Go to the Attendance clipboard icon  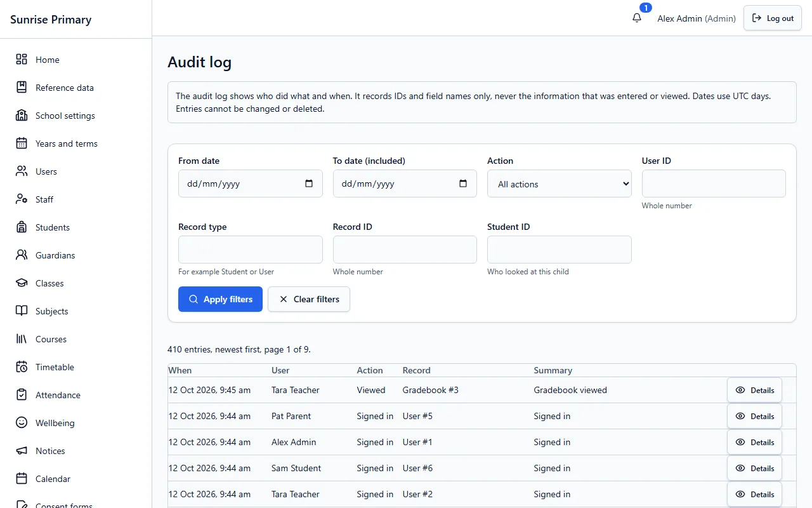point(22,394)
